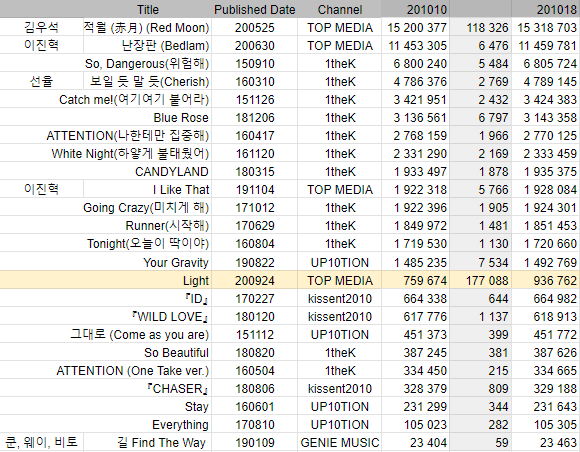Click the title cell 'Going Crazy(미치게 해)'
This screenshot has height=452, width=580.
(146, 208)
